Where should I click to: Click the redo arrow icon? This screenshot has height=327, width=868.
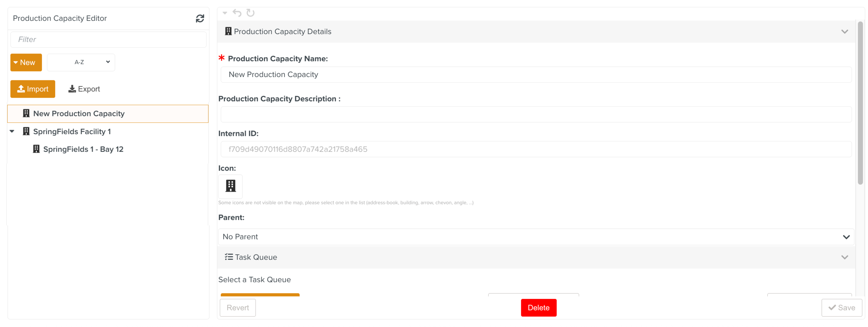coord(250,13)
